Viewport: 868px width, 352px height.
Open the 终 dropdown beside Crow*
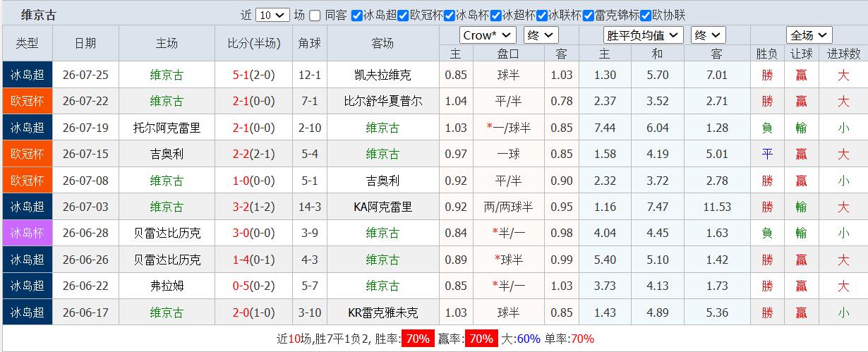(542, 35)
